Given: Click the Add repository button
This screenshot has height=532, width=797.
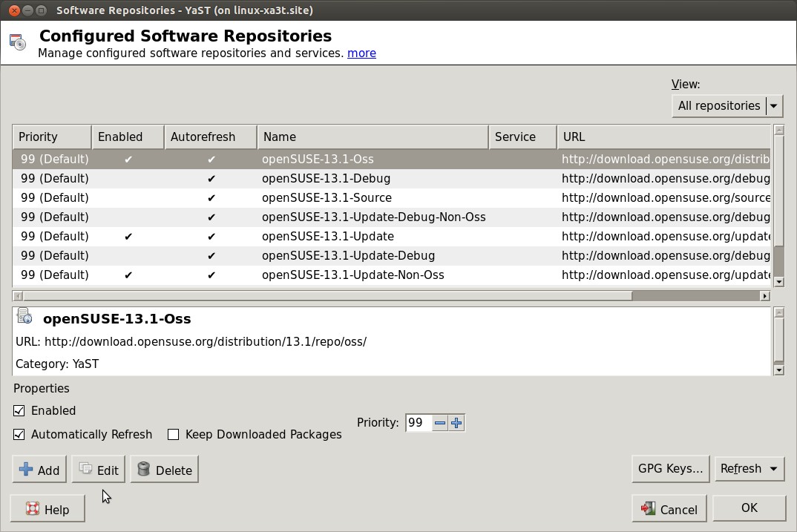Looking at the screenshot, I should (x=39, y=470).
